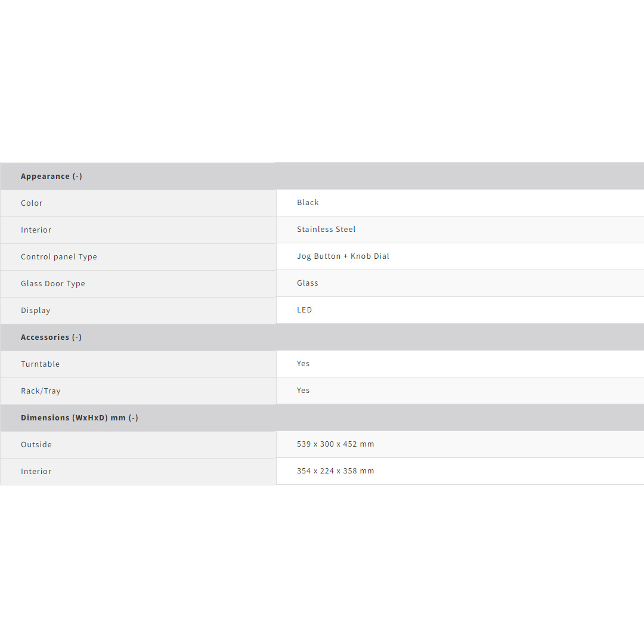Click the Control panel Type label

59,257
